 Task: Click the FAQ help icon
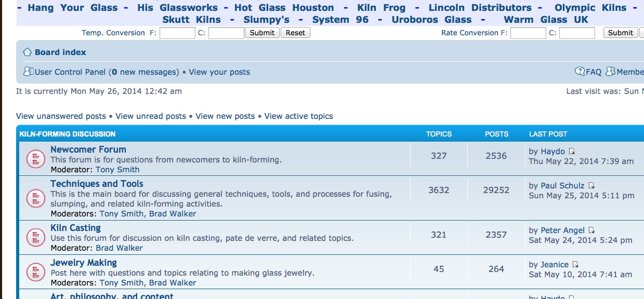point(580,72)
